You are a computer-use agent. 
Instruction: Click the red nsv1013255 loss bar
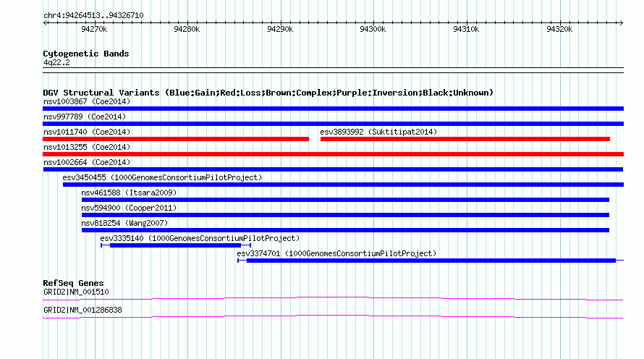tap(333, 154)
